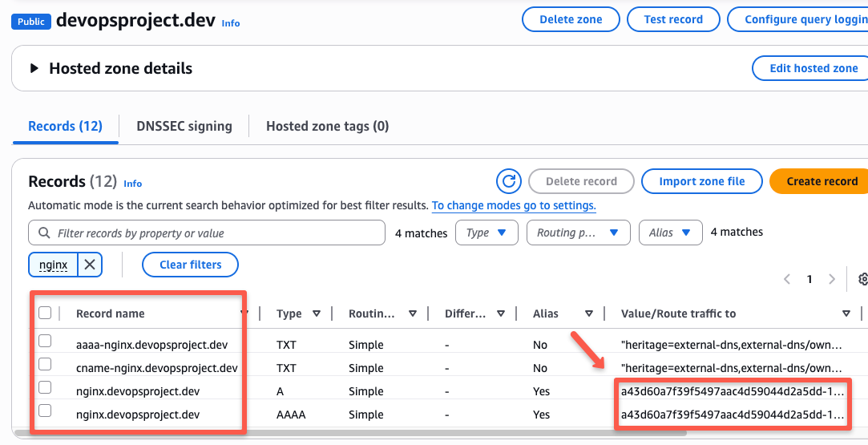
Task: Switch to Records (12) tab
Action: pyautogui.click(x=66, y=126)
